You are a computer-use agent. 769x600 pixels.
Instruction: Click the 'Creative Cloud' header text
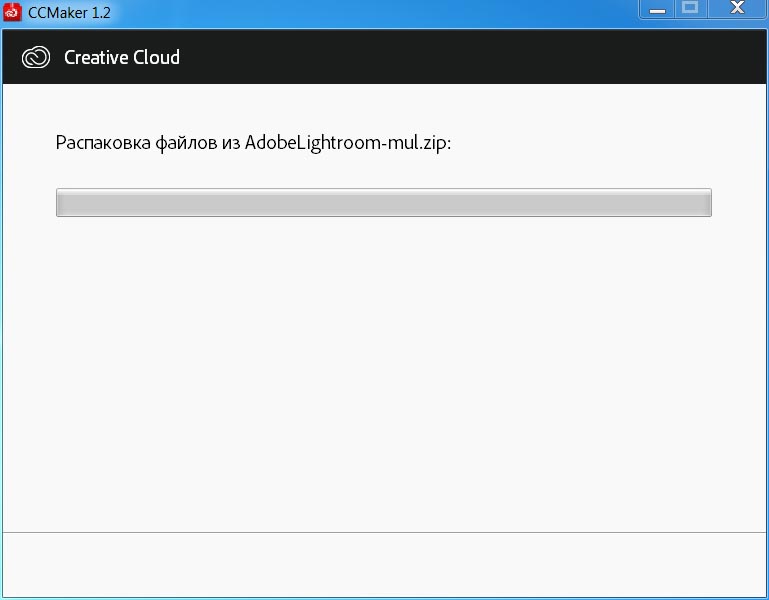tap(122, 57)
